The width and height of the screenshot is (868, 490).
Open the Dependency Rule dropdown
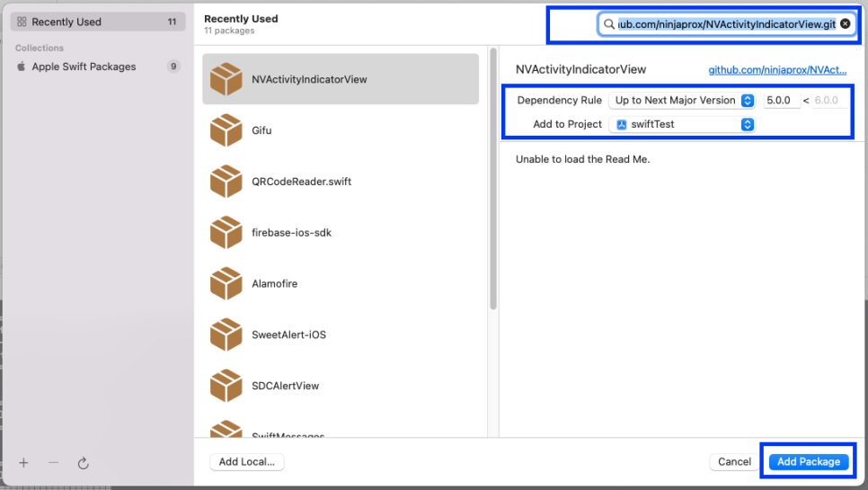(681, 100)
